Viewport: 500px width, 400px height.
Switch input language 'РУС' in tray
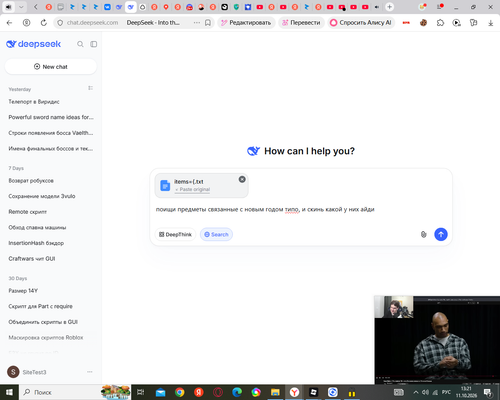[446, 392]
